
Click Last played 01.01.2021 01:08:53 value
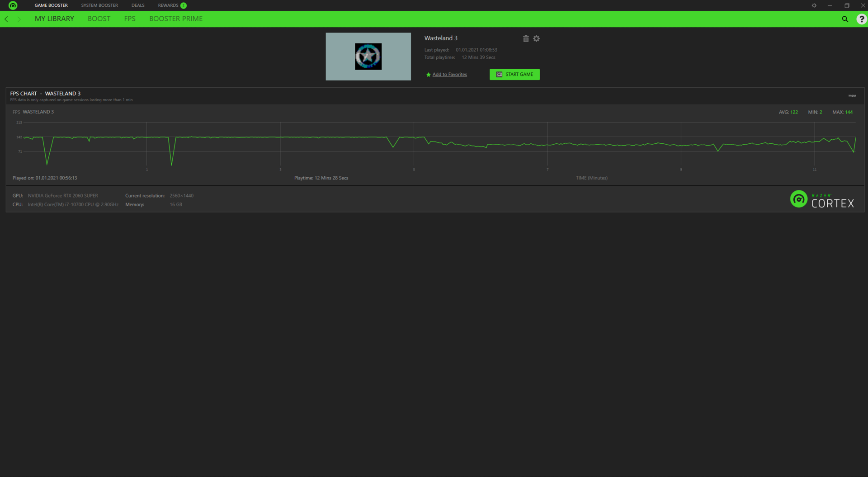476,50
